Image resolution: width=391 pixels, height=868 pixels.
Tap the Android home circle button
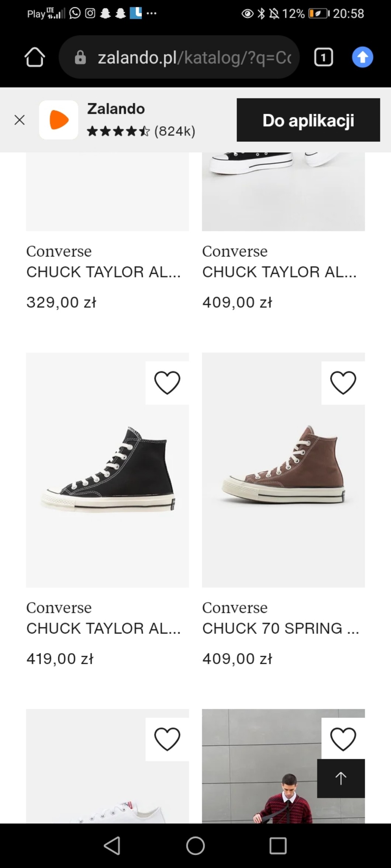(x=195, y=846)
